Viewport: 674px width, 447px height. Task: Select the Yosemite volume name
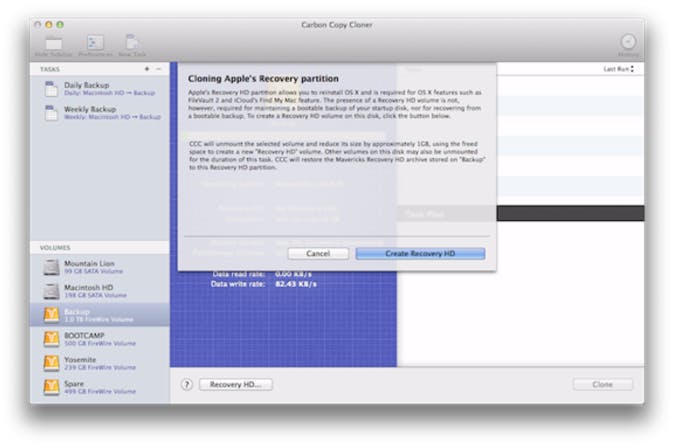click(80, 360)
